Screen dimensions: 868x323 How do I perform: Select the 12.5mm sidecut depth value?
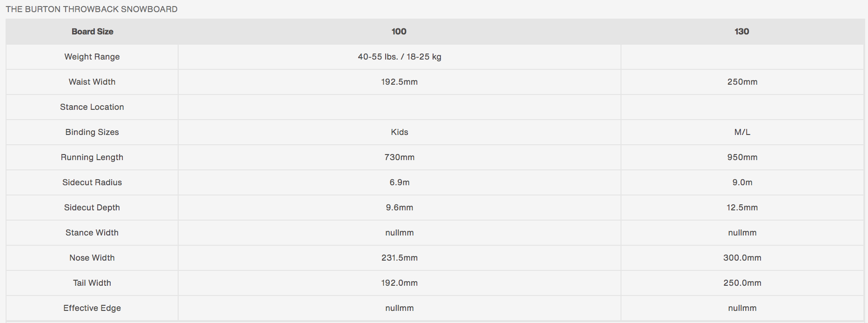coord(742,208)
